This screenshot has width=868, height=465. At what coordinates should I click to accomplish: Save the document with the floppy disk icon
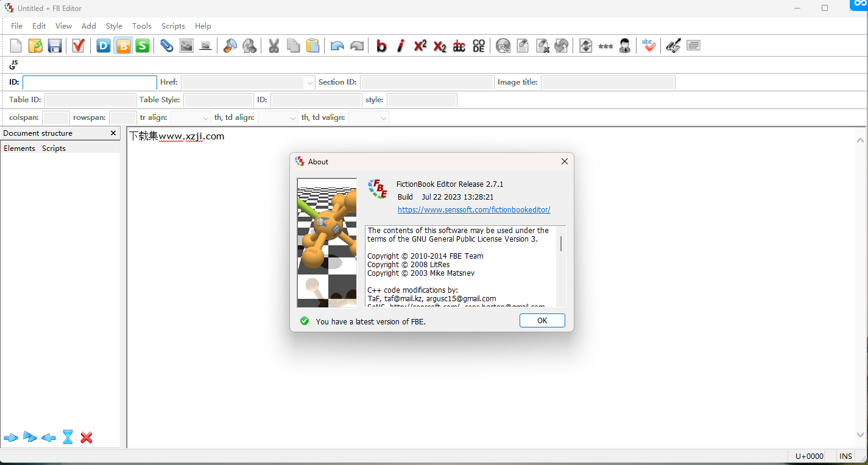[x=55, y=46]
